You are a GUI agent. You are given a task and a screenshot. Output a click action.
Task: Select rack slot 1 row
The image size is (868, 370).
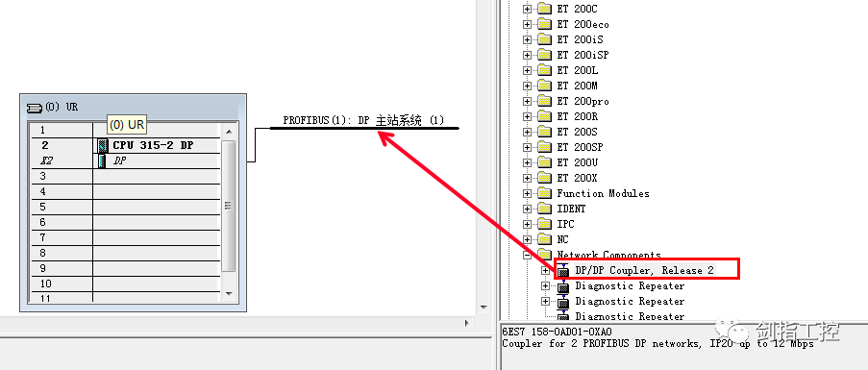tap(126, 131)
